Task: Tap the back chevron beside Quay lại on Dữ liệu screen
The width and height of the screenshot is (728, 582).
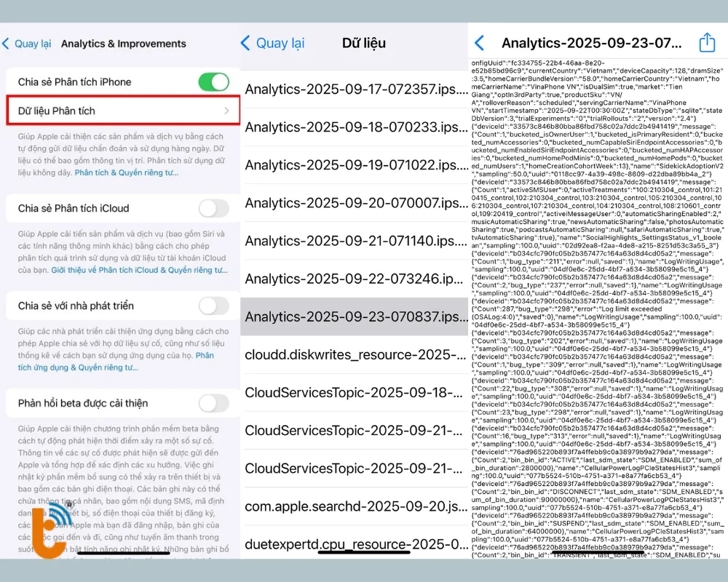Action: tap(246, 43)
